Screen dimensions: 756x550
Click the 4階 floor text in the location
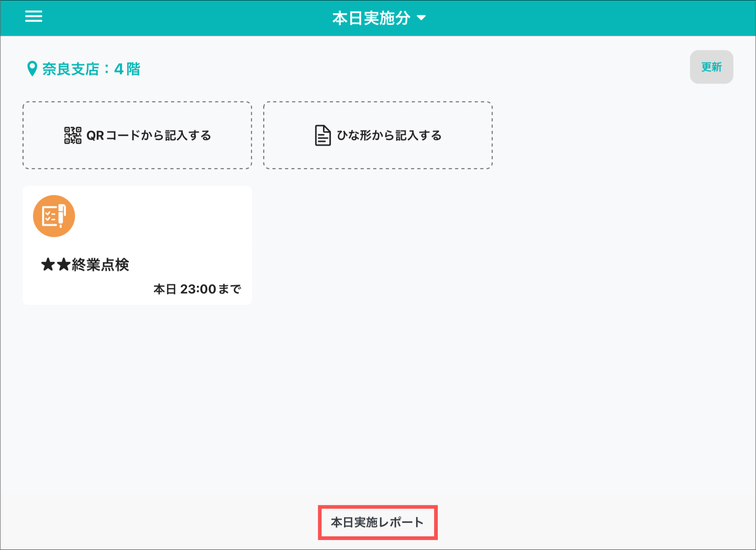(127, 69)
